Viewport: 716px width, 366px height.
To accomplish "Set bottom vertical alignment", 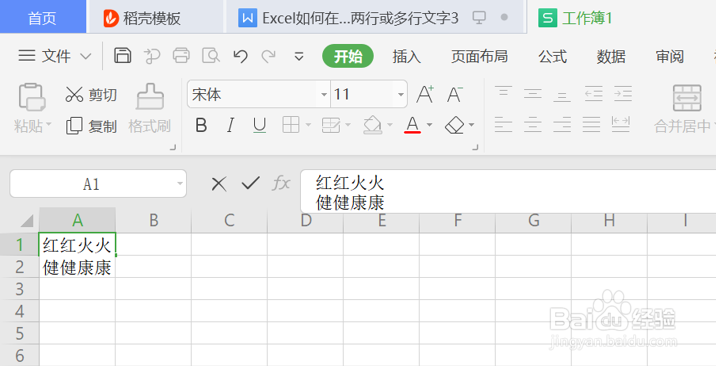I will pyautogui.click(x=562, y=95).
